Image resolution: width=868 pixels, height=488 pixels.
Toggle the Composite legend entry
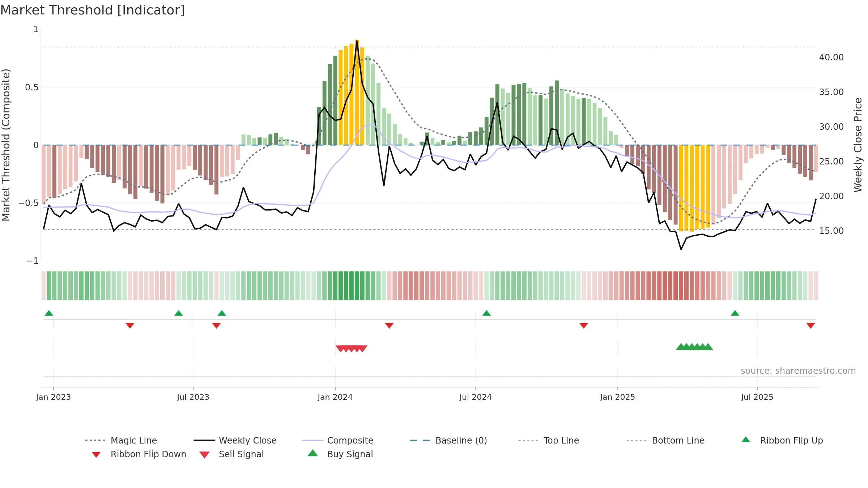point(337,440)
